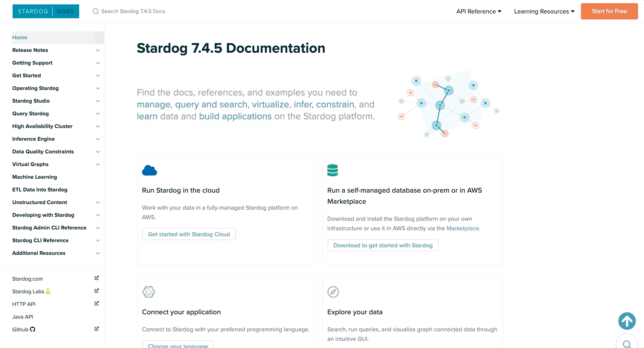
Task: Click the Start for Free button
Action: pos(609,11)
